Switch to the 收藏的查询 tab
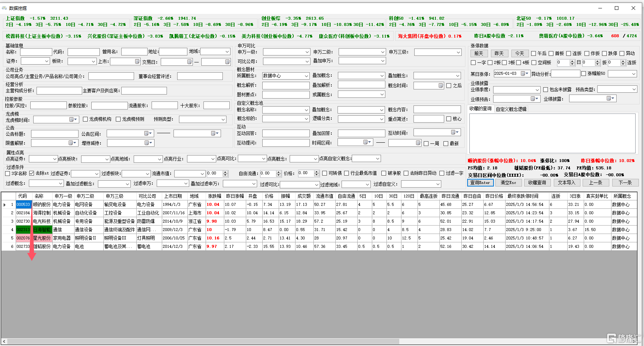This screenshot has height=346, width=644. (x=480, y=109)
